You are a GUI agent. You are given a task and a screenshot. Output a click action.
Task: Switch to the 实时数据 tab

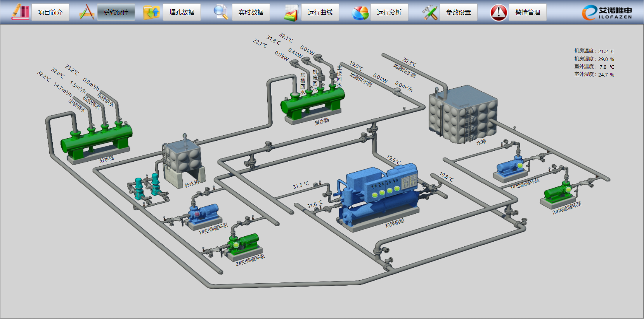251,12
